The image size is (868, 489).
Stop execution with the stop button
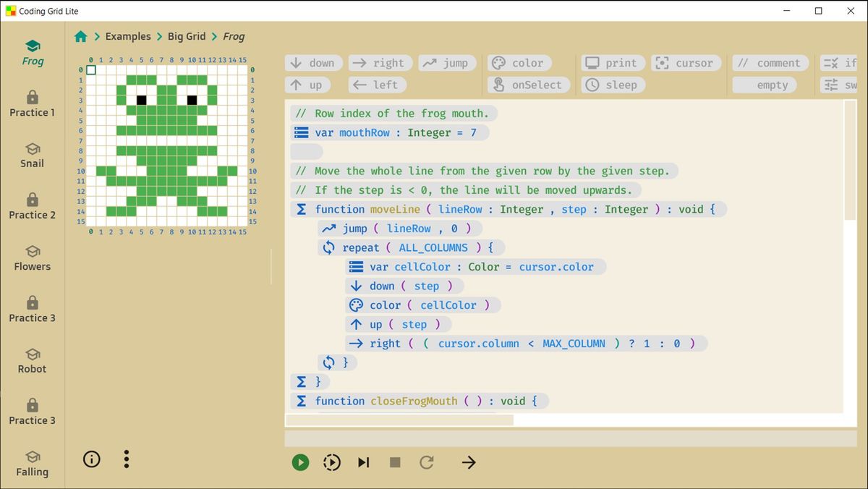tap(395, 462)
